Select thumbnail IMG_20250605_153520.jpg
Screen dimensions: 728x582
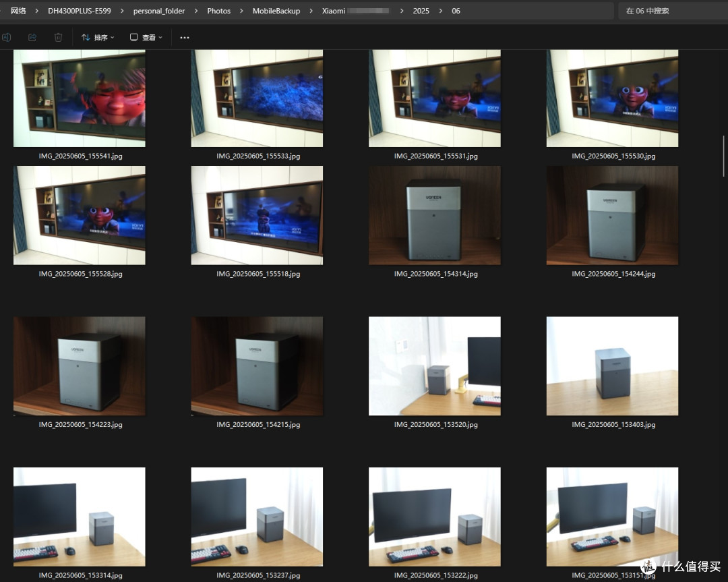(435, 366)
